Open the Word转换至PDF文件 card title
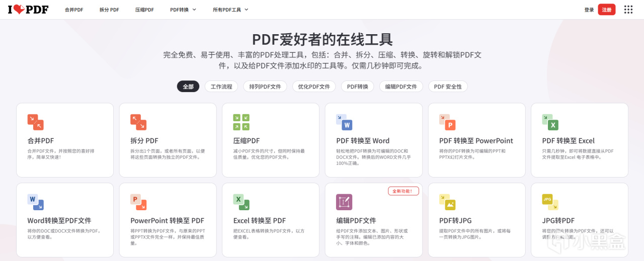The height and width of the screenshot is (261, 644). 59,221
